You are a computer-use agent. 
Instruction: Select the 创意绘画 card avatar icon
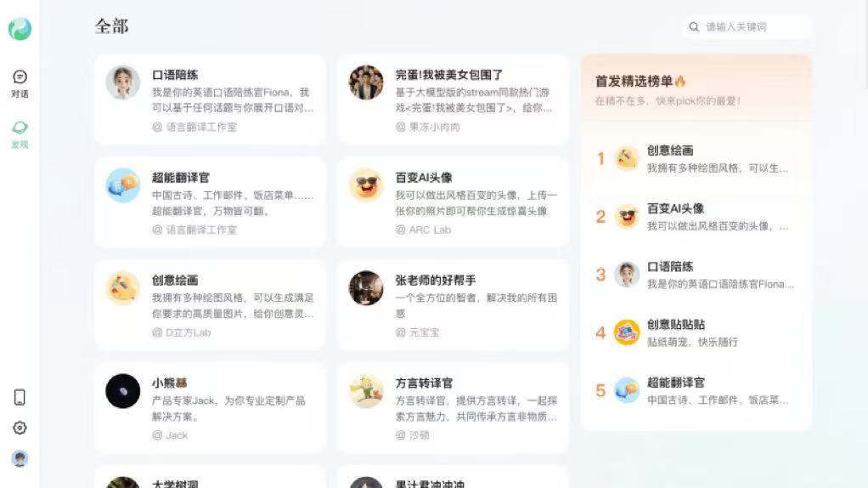point(123,288)
